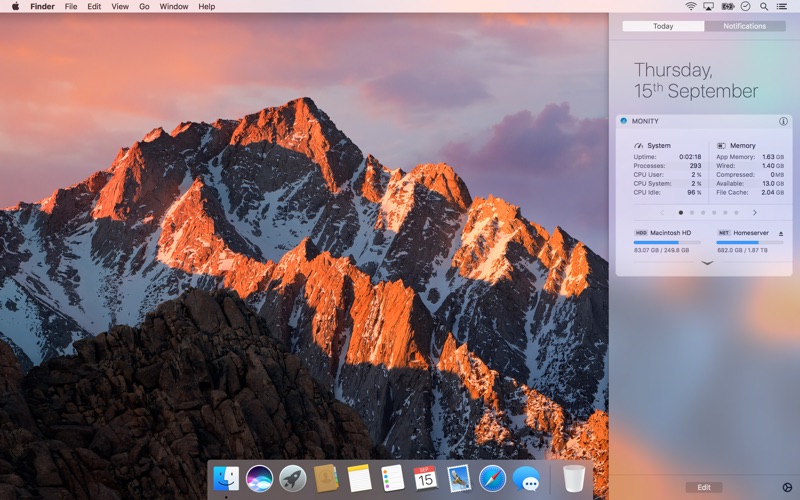
Task: Open the Reminders app in Dock
Action: [393, 478]
